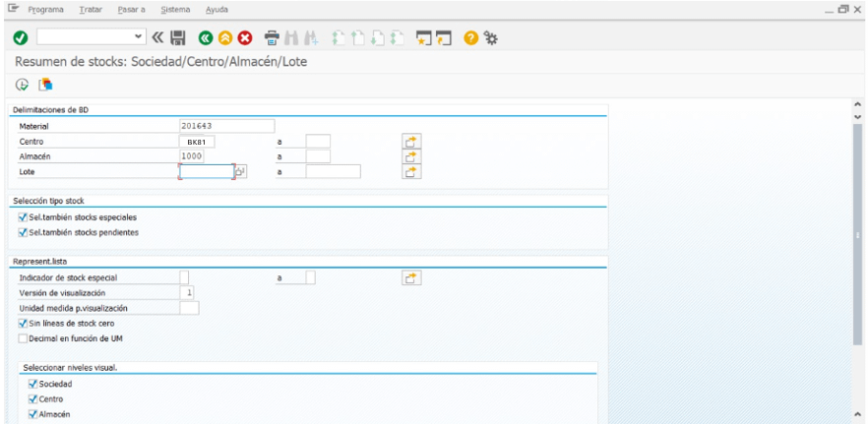
Task: Open multiple selection for Indicador de stock especial
Action: click(411, 277)
